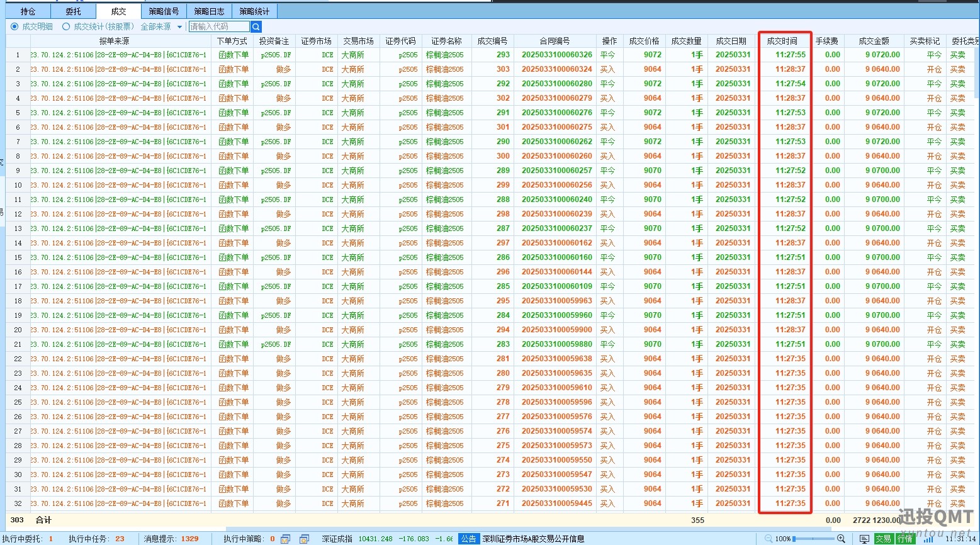Select the 成交统计(按股票) radio button
The height and width of the screenshot is (545, 980).
pyautogui.click(x=66, y=26)
